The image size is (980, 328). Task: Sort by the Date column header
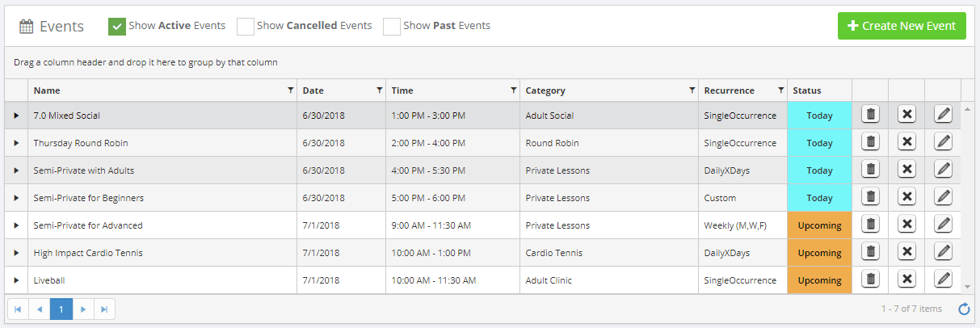tap(313, 90)
